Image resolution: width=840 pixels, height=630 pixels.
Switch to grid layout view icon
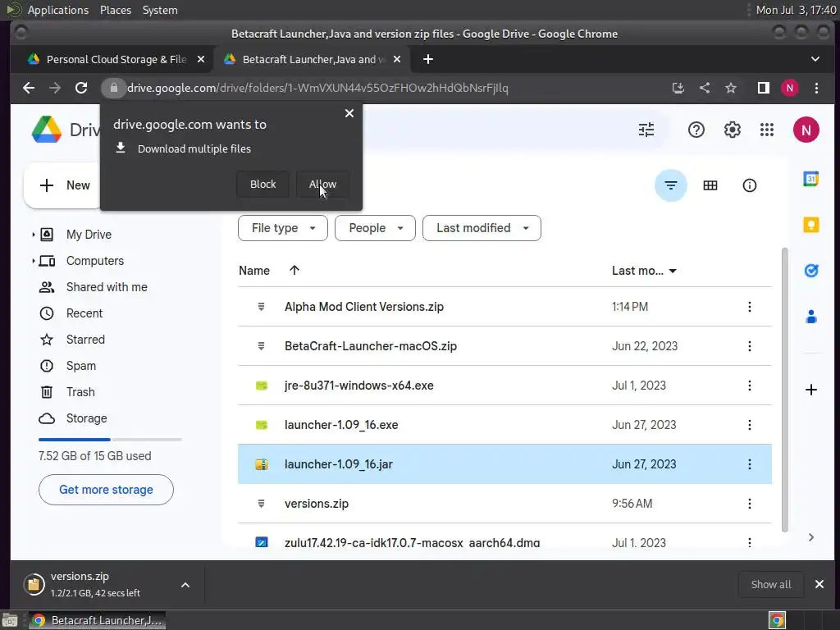(710, 185)
